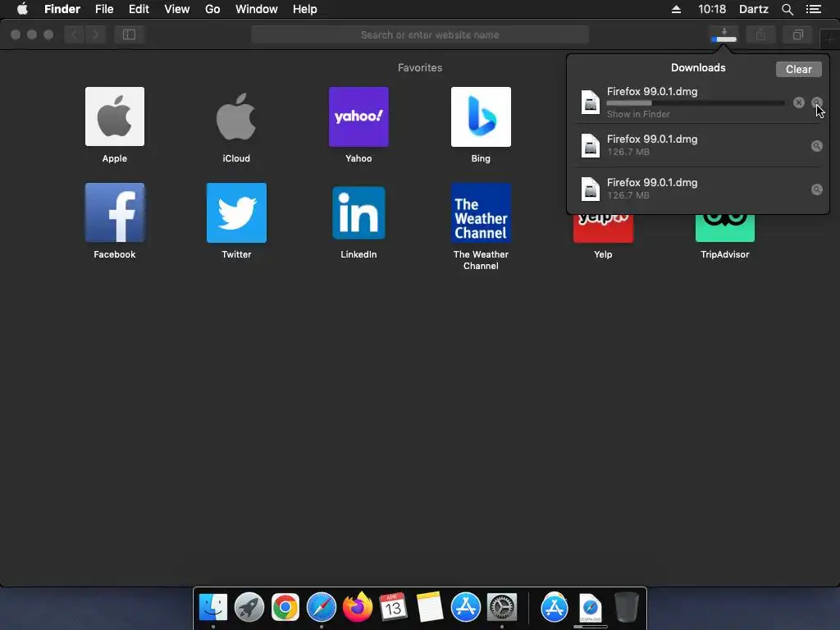
Task: Click the eject icon in menu bar
Action: [676, 9]
